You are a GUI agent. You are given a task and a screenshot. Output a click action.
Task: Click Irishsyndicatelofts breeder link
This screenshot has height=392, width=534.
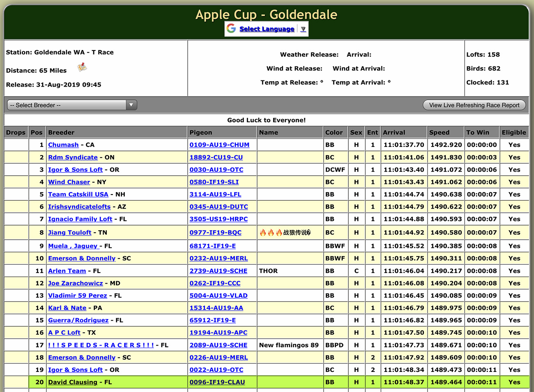point(79,207)
